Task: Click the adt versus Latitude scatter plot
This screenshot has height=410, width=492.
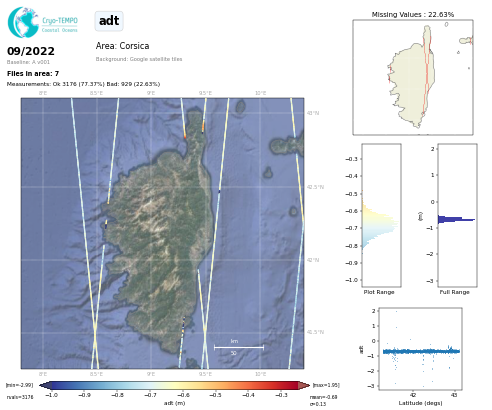Action: [420, 349]
